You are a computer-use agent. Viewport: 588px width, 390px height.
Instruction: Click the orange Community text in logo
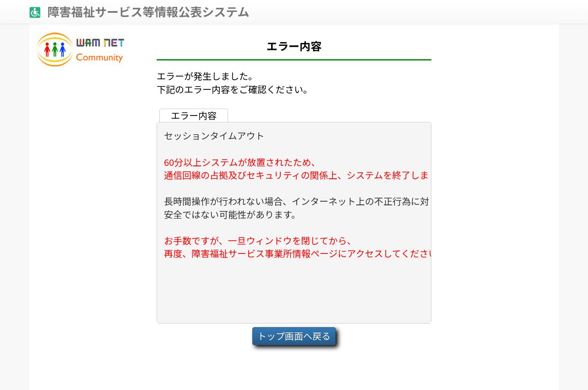tap(99, 58)
